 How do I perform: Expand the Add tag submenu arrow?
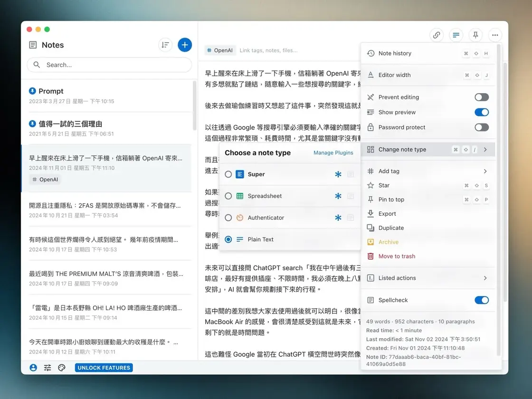pyautogui.click(x=485, y=171)
